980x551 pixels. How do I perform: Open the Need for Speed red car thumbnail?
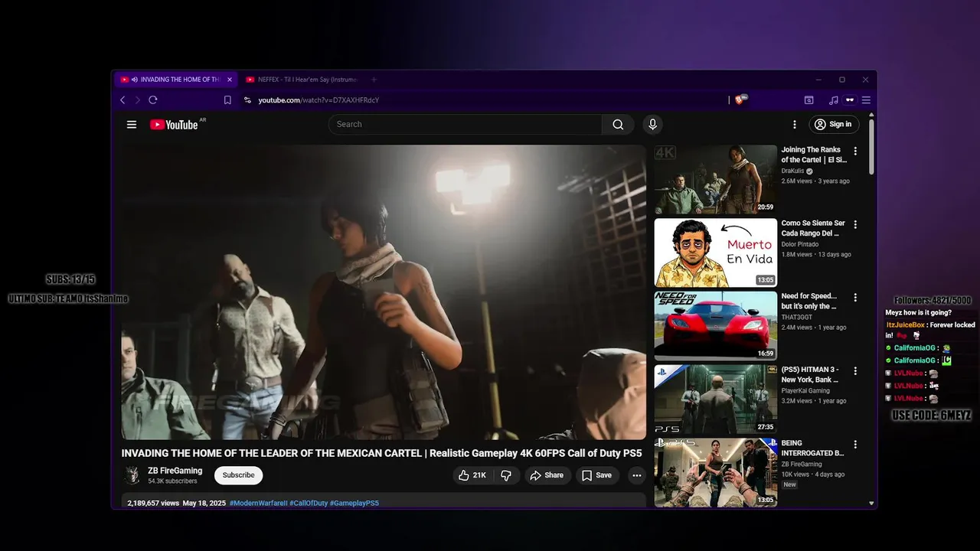point(715,326)
